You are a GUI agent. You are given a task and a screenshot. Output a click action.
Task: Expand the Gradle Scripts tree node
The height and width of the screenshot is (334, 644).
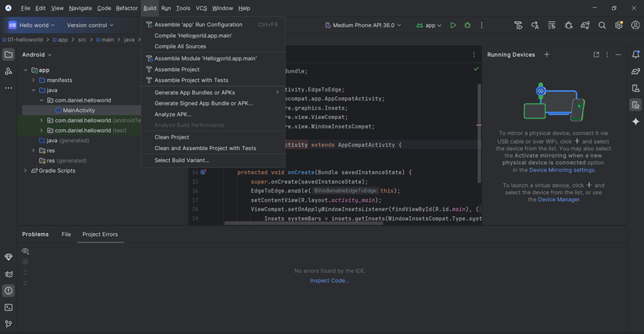[25, 171]
